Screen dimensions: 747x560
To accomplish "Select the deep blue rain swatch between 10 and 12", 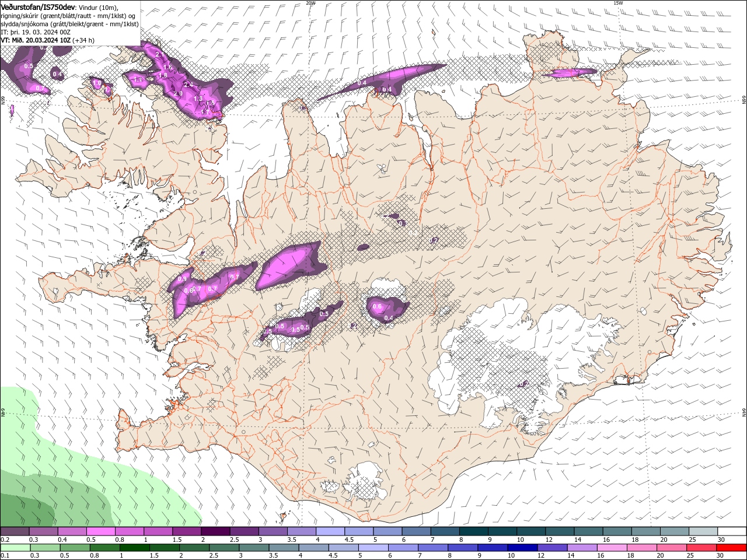I will point(522,548).
